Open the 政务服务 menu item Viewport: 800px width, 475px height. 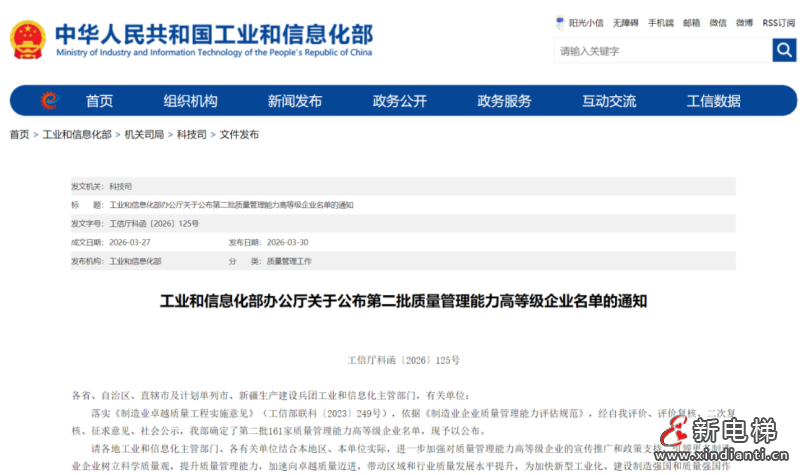point(504,101)
